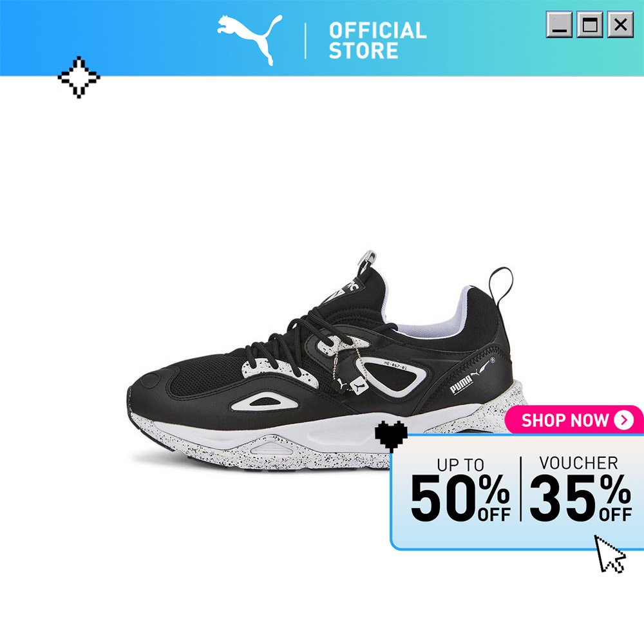644x644 pixels.
Task: Click the heel pull loop on sneaker
Action: click(501, 287)
